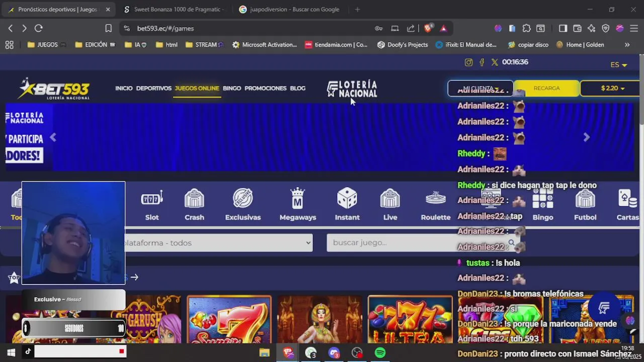The width and height of the screenshot is (644, 362).
Task: Open the browser hamburger menu
Action: (x=634, y=28)
